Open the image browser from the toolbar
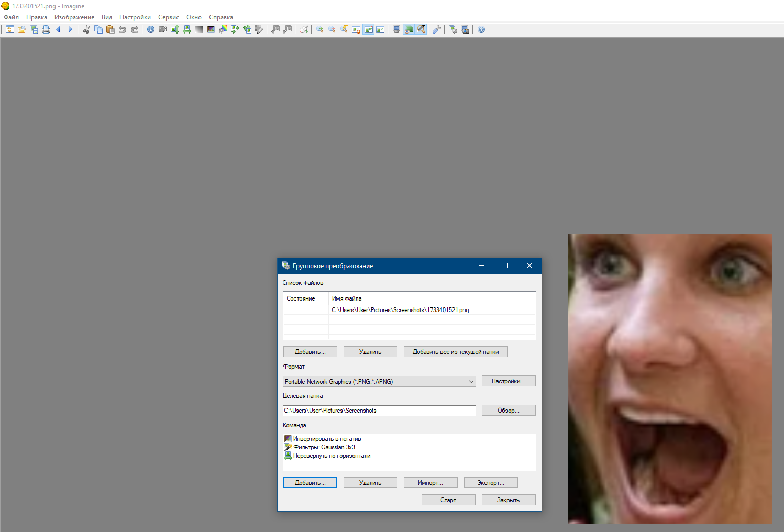Viewport: 784px width, 532px height. pos(10,29)
